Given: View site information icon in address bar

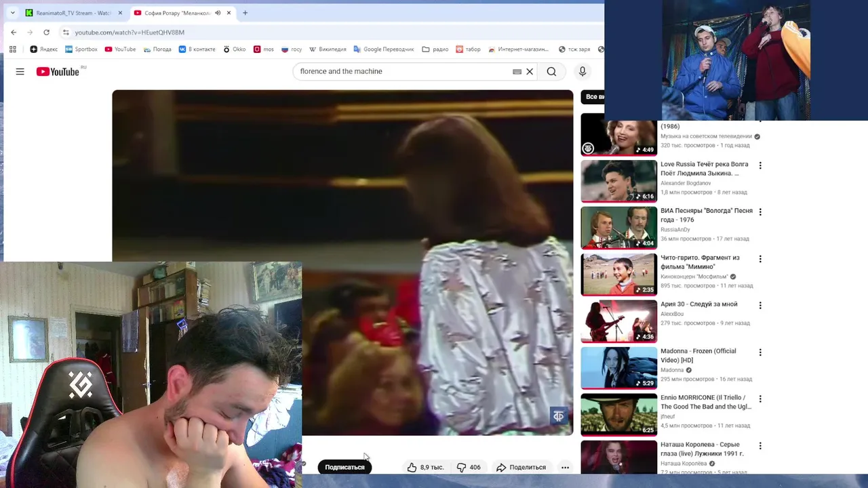Looking at the screenshot, I should click(66, 32).
